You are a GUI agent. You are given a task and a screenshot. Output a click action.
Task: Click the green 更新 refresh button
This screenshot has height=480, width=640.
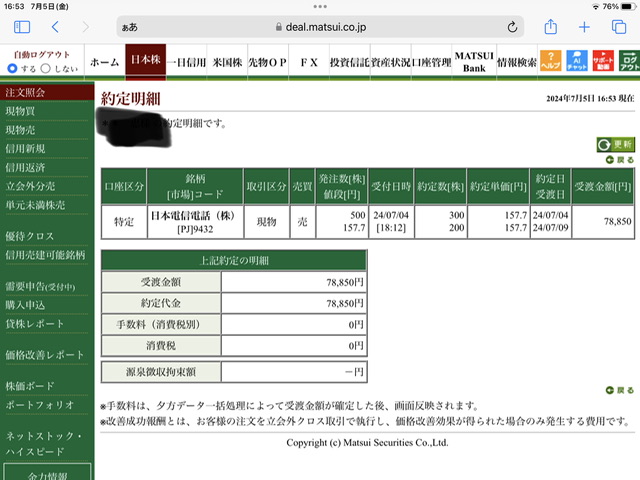[x=616, y=144]
